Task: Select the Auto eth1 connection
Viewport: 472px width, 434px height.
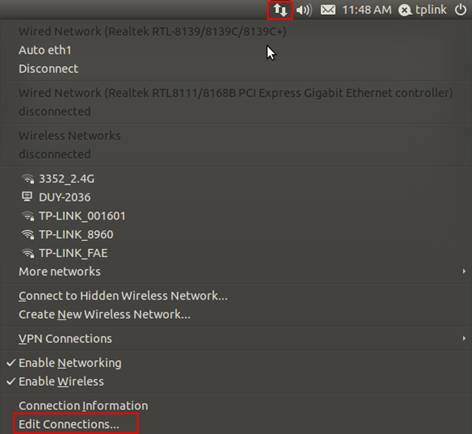Action: (x=45, y=50)
